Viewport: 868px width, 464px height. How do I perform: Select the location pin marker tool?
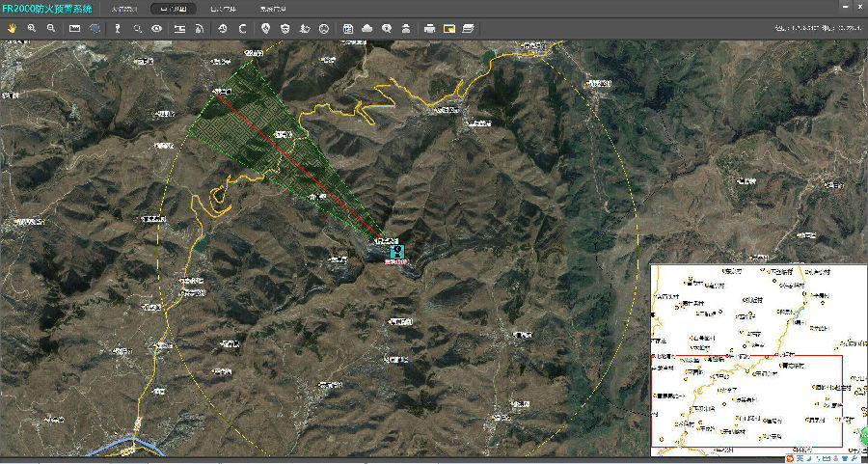pyautogui.click(x=266, y=29)
